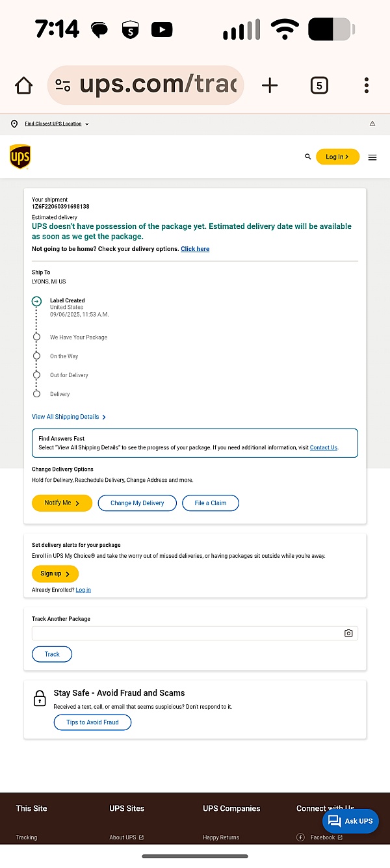Click Change My Delivery button
390x868 pixels.
137,503
